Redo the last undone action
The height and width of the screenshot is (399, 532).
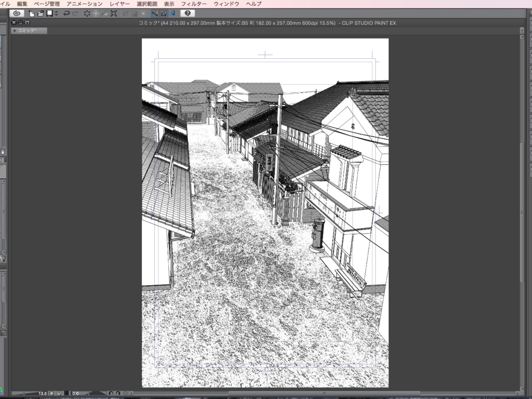[75, 14]
